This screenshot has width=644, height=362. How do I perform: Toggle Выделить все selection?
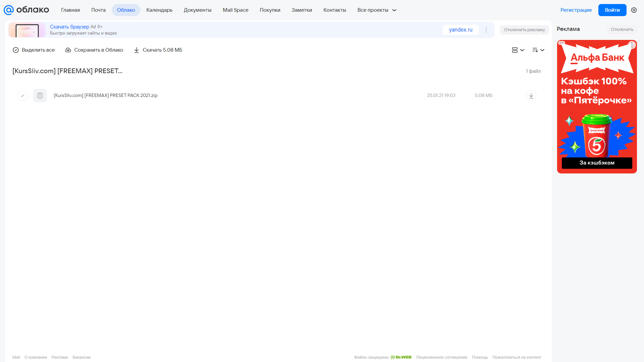click(x=34, y=50)
